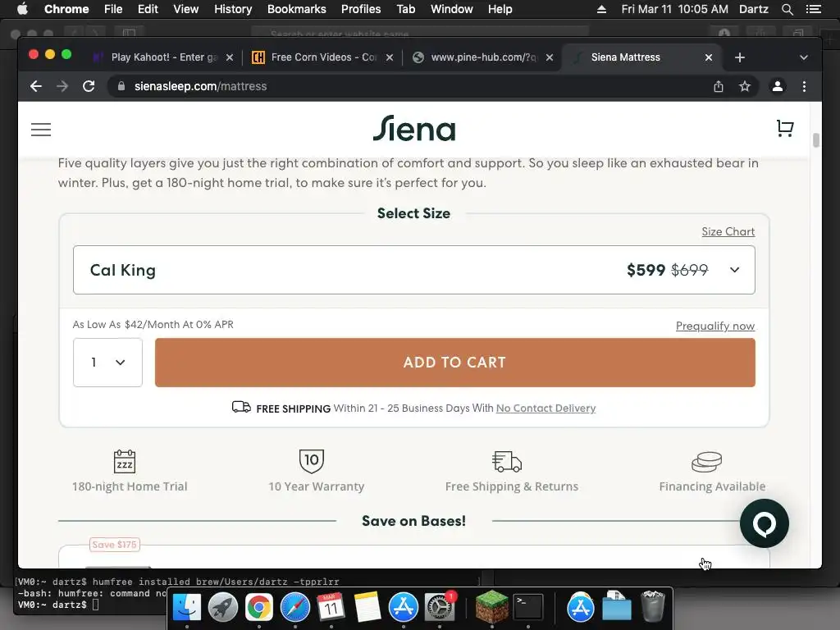Viewport: 840px width, 630px height.
Task: Open Safari from the dock
Action: tap(295, 608)
